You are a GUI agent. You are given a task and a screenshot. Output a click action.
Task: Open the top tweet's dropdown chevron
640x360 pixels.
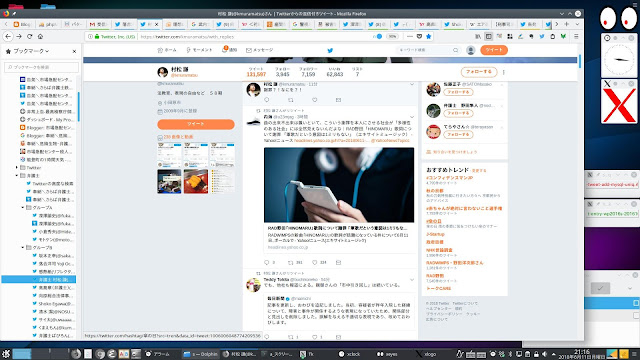click(411, 84)
